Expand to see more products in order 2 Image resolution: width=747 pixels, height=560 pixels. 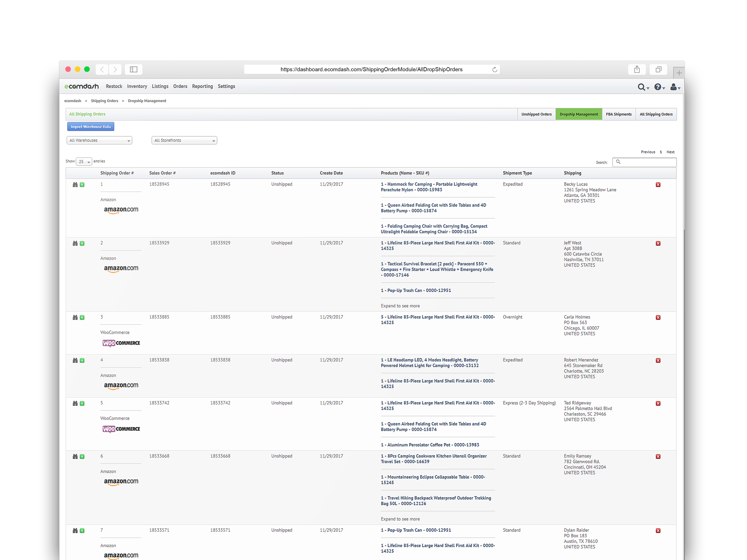pyautogui.click(x=400, y=306)
